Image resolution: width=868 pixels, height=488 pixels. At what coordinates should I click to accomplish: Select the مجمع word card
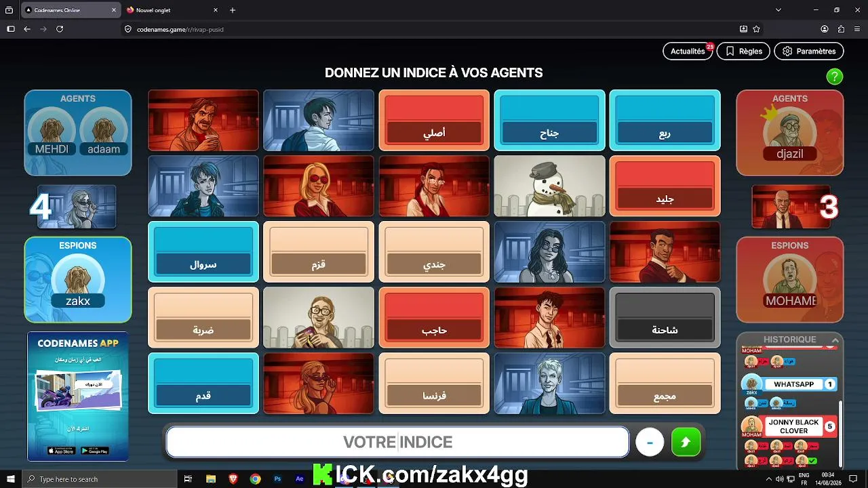[665, 383]
